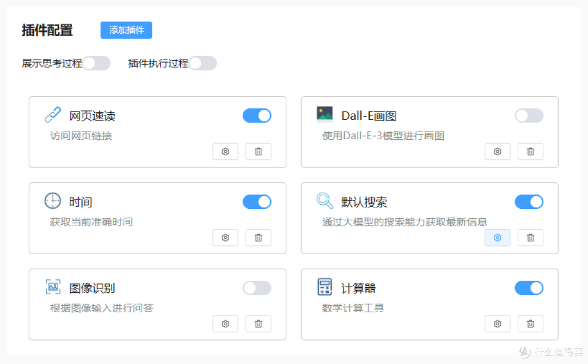Select the 网页速读 plugin title

(x=92, y=116)
